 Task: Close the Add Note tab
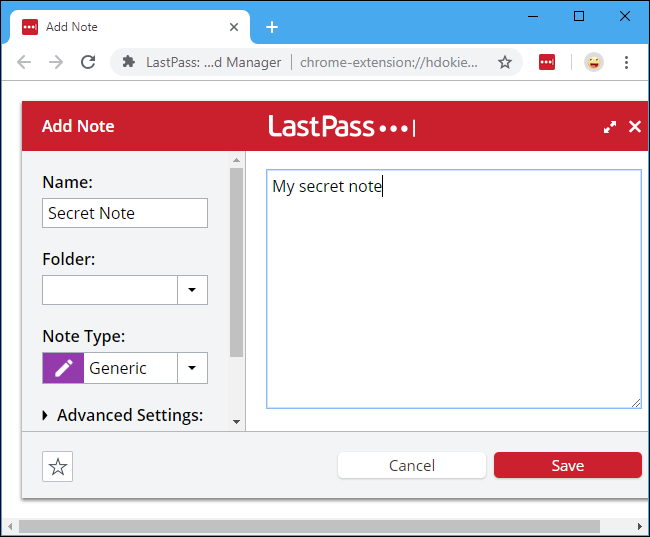[x=234, y=27]
